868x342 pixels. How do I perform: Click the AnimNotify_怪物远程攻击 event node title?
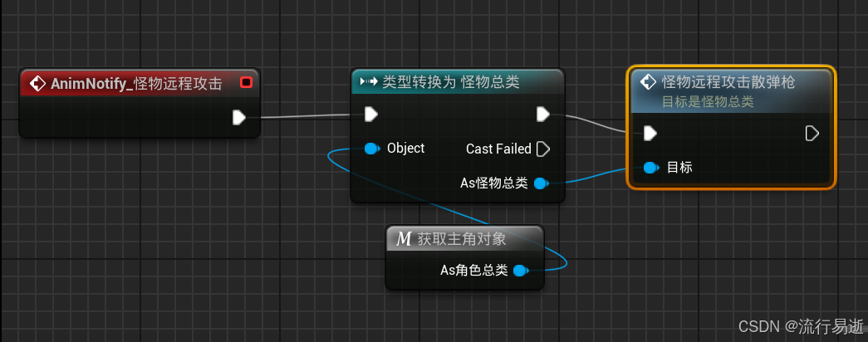136,84
